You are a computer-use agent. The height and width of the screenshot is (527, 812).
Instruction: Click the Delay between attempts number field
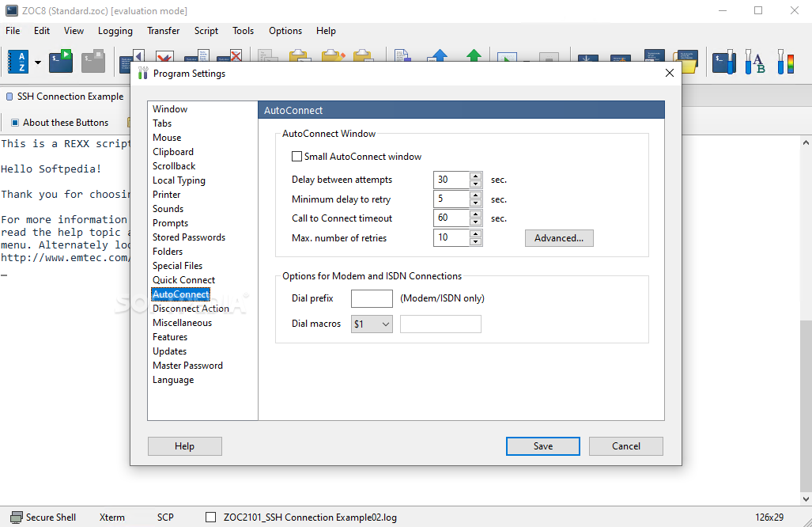coord(451,180)
